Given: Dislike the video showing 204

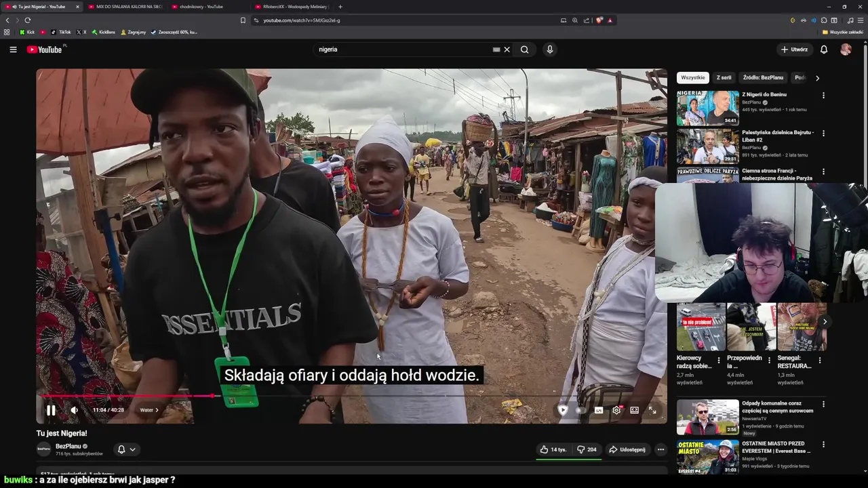Looking at the screenshot, I should [587, 449].
